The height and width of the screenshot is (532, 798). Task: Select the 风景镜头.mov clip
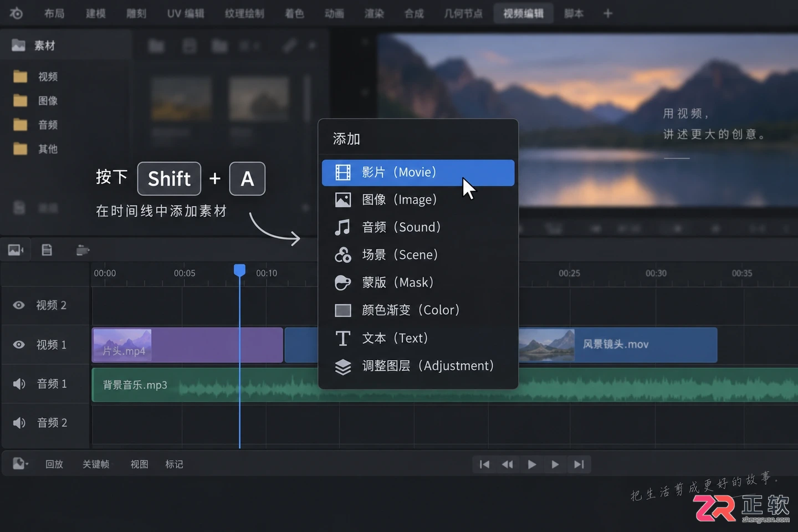click(618, 345)
